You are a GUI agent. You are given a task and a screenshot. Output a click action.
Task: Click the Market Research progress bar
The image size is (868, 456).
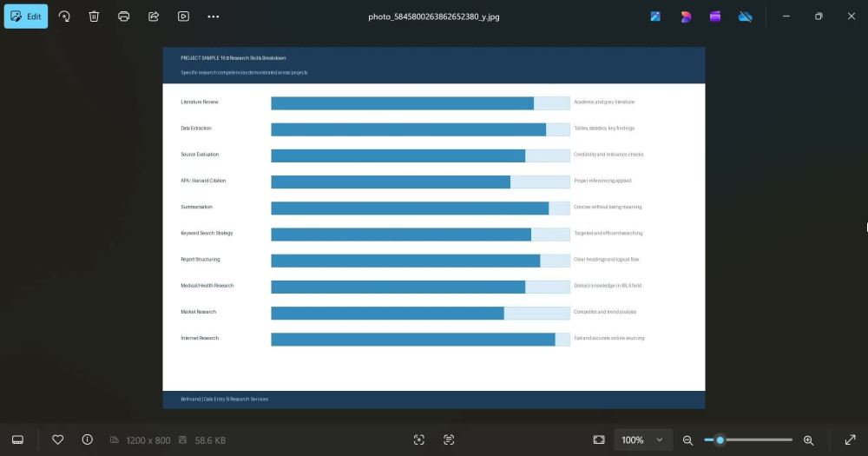point(420,313)
